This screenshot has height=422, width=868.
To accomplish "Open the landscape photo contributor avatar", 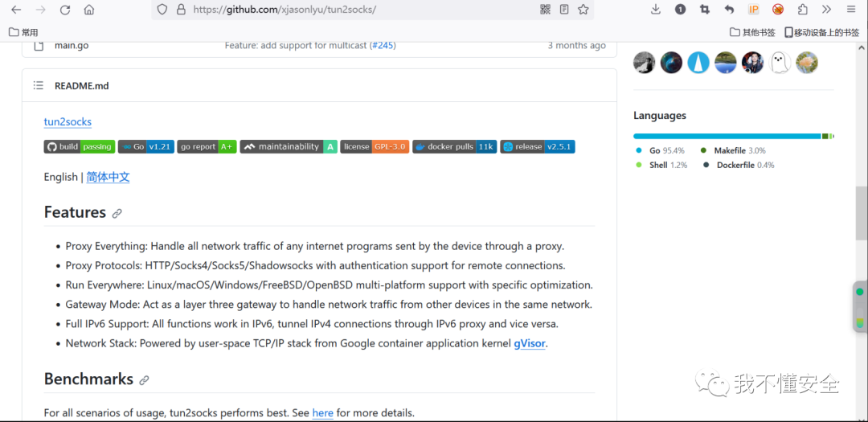I will (726, 63).
